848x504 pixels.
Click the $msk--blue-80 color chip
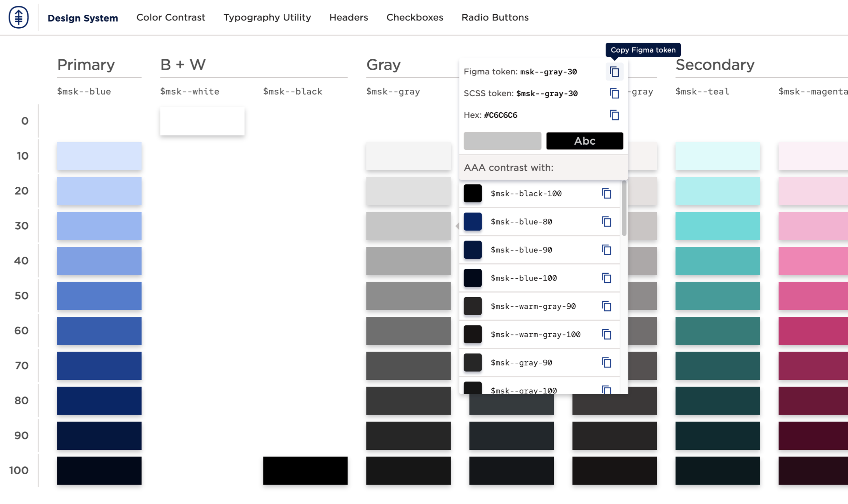pos(472,222)
